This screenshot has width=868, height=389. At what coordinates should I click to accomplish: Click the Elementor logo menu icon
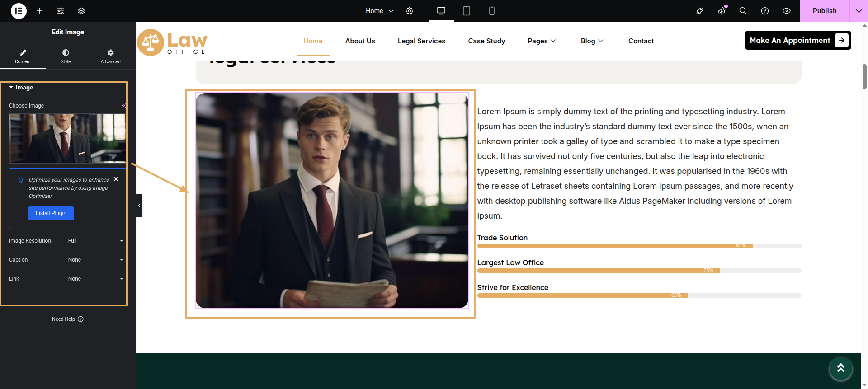(19, 11)
